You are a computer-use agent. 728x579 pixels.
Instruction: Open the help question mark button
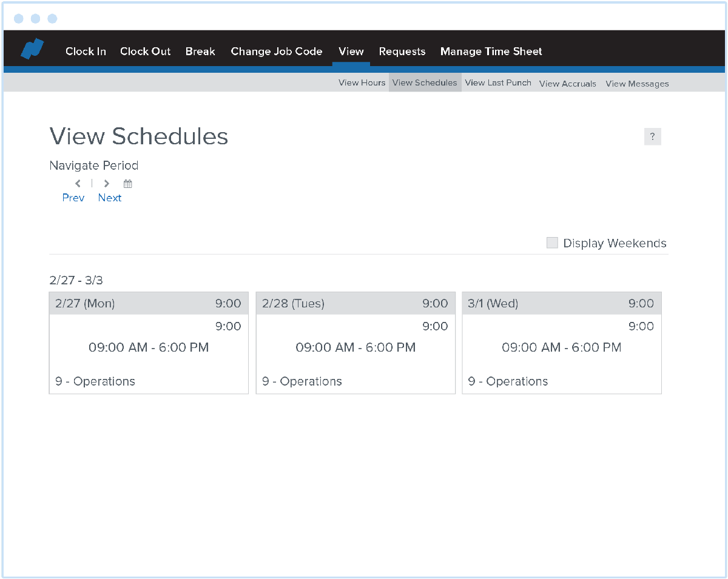[652, 136]
